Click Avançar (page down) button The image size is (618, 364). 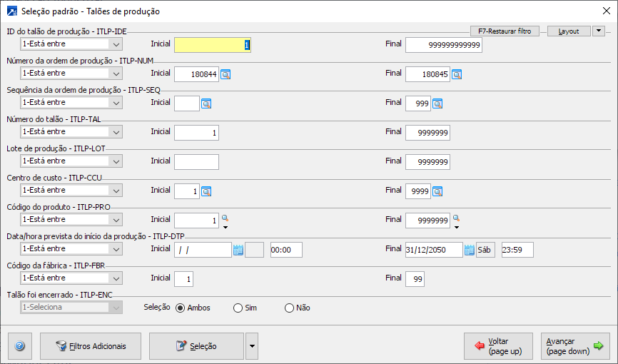[x=575, y=346]
